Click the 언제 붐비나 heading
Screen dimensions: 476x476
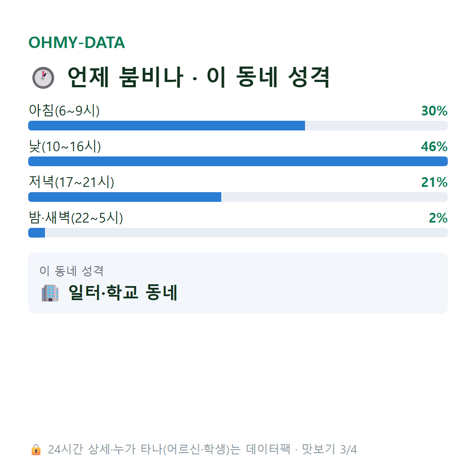tap(125, 78)
